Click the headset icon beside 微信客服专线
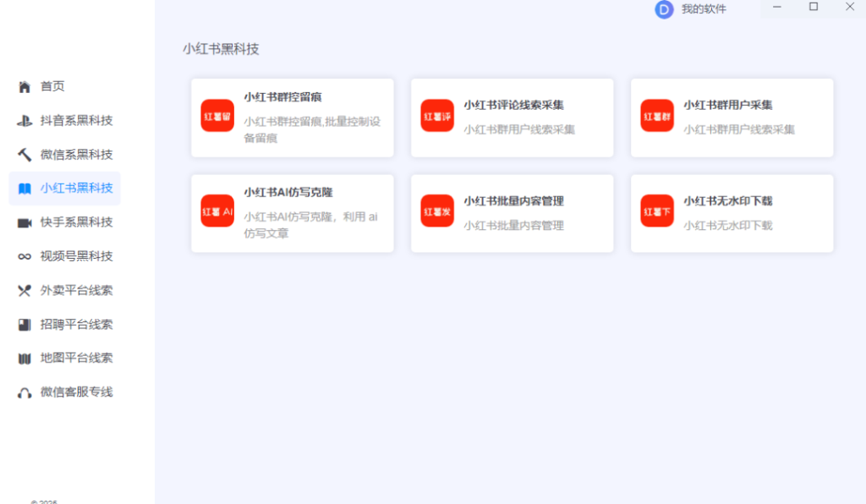The width and height of the screenshot is (866, 504). tap(24, 392)
